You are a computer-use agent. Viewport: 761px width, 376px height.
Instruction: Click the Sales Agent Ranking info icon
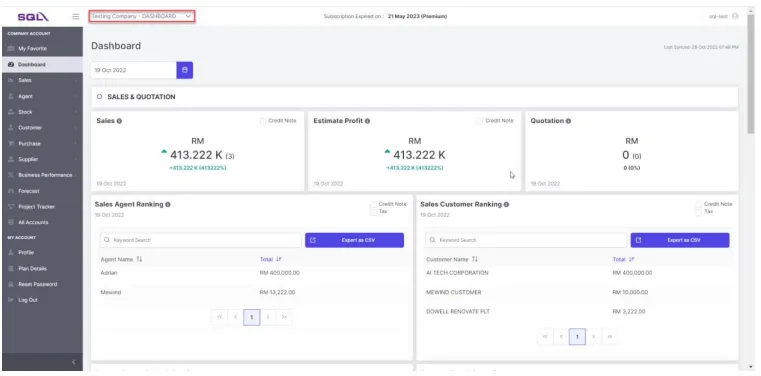tap(168, 205)
